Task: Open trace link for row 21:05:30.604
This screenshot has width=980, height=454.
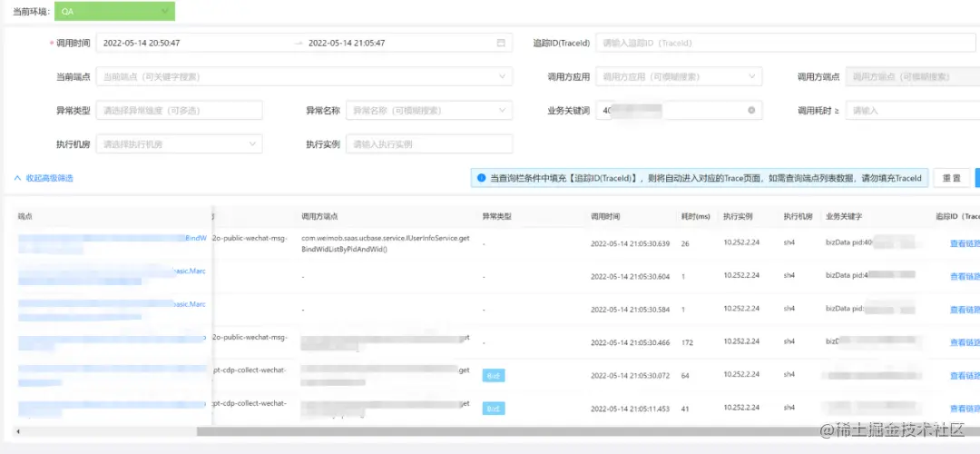Action: 965,276
